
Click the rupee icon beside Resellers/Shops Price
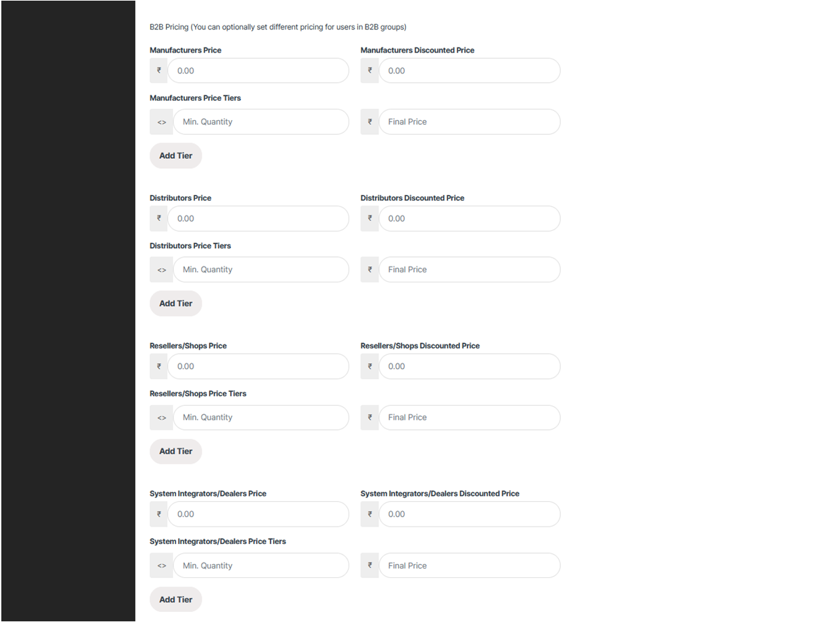[159, 366]
